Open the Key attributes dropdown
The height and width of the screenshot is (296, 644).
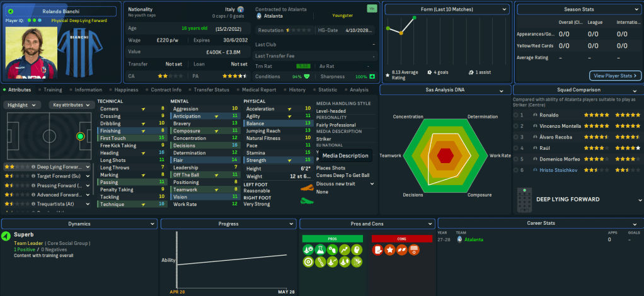coord(71,105)
